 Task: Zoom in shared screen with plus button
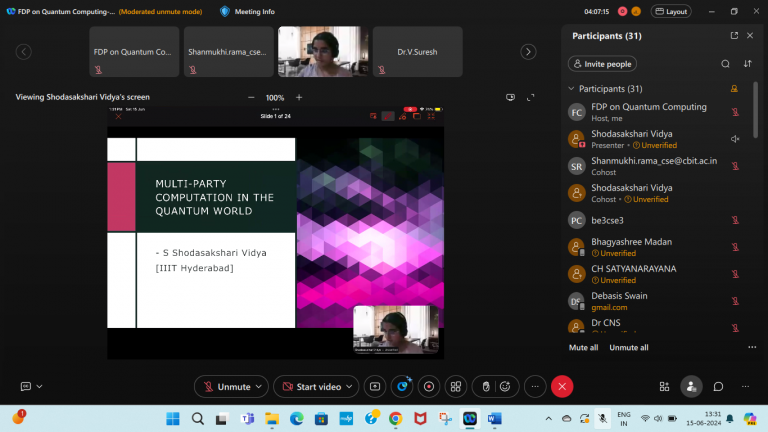click(x=299, y=97)
